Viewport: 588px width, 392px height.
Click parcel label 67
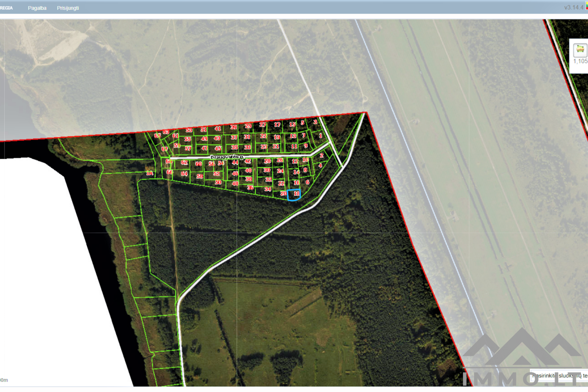coord(165,149)
